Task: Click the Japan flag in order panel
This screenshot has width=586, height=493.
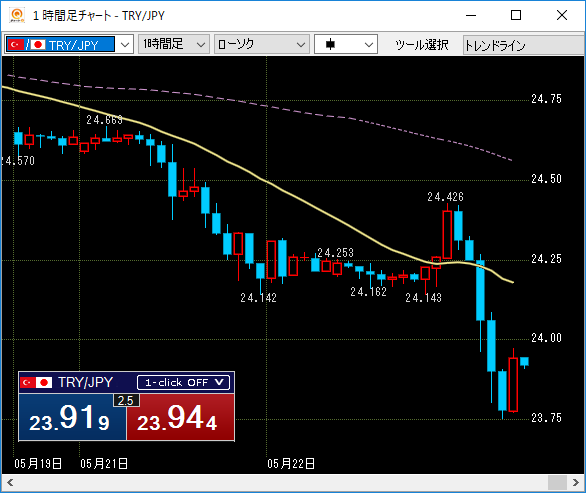Action: click(44, 382)
